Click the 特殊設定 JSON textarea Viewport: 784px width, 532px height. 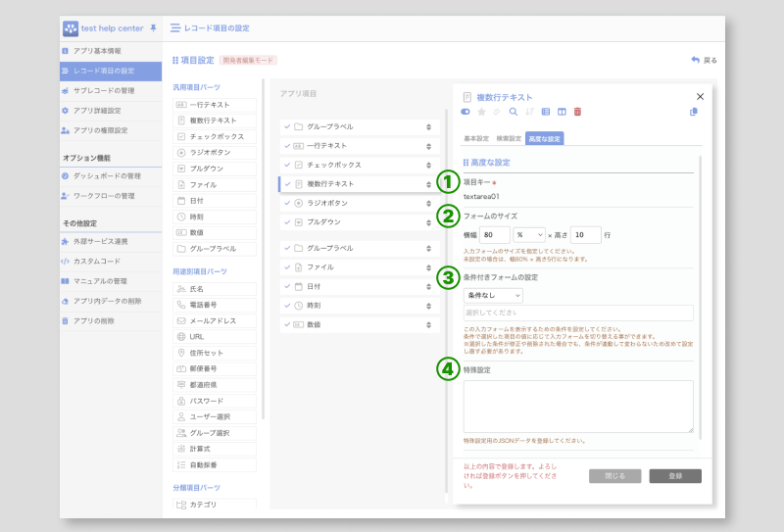(x=578, y=407)
